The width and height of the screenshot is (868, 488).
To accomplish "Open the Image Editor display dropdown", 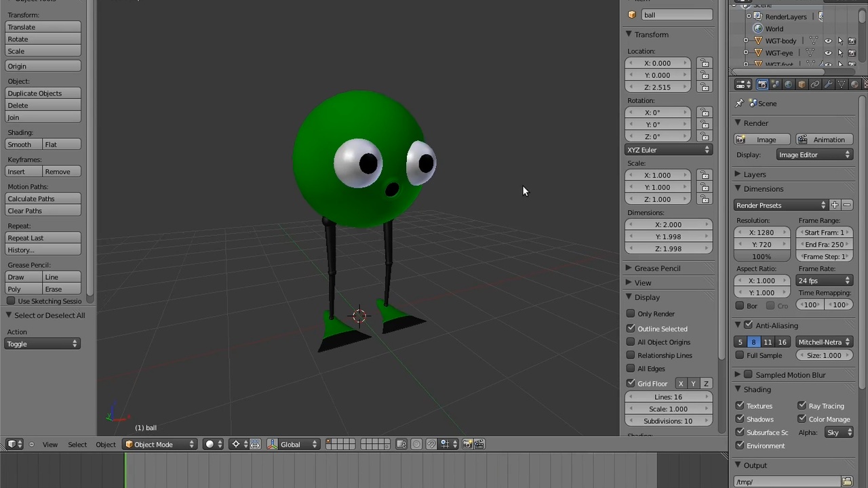I will click(814, 155).
